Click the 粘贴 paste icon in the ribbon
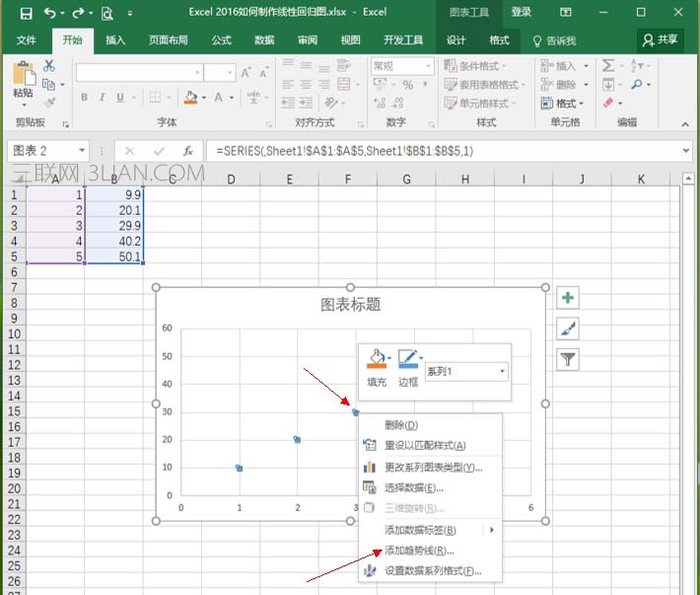Screen dimensions: 700x595 23,79
